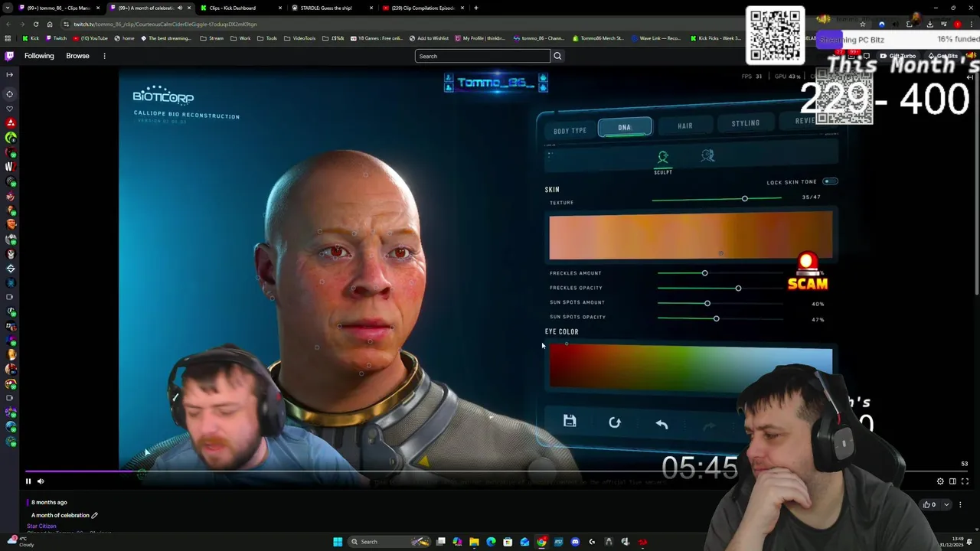Viewport: 980px width, 551px height.
Task: Expand the chevron beside the like button
Action: coord(946,504)
